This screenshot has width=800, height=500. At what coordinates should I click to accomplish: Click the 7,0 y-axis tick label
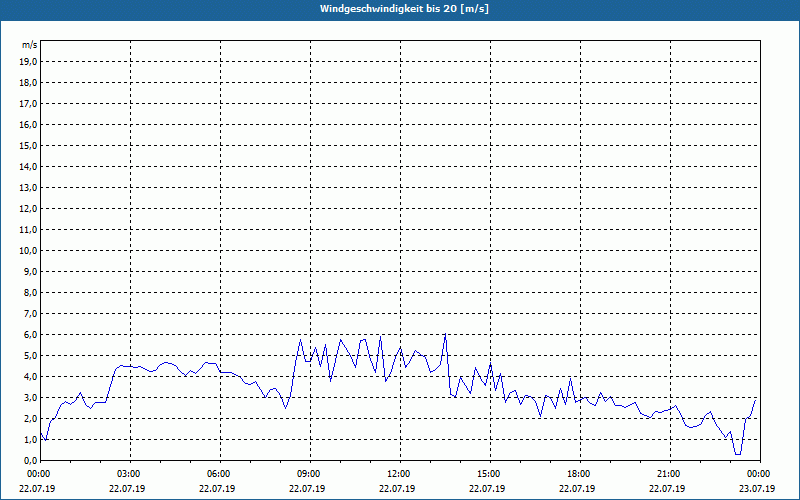coord(30,313)
